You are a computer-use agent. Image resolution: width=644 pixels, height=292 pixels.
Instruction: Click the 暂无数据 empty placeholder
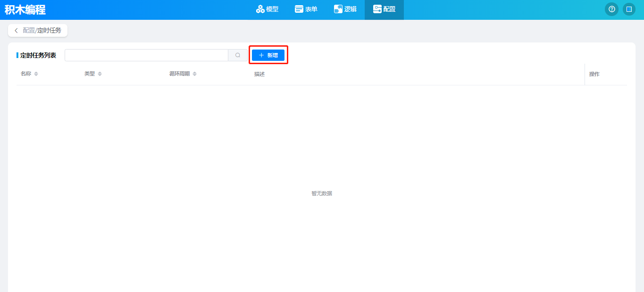coord(322,193)
